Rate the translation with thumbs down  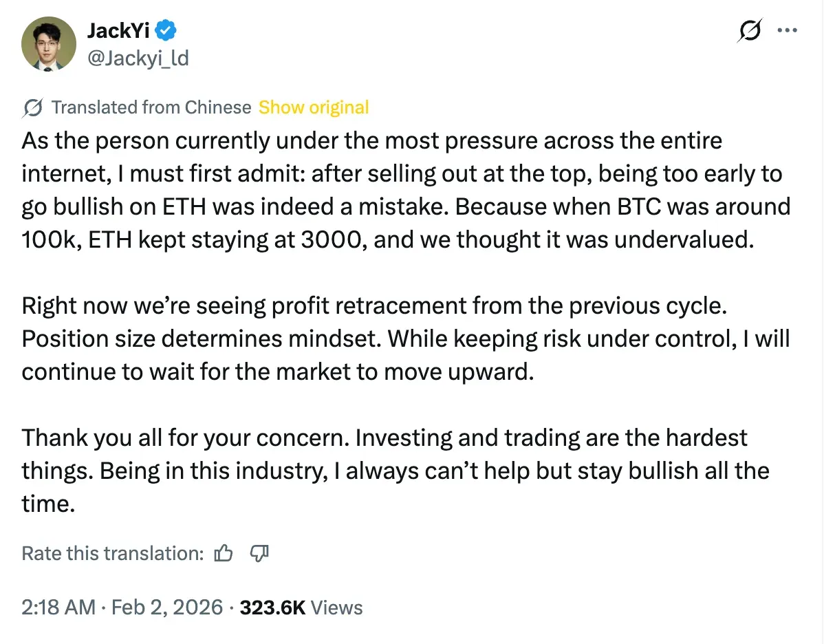259,553
